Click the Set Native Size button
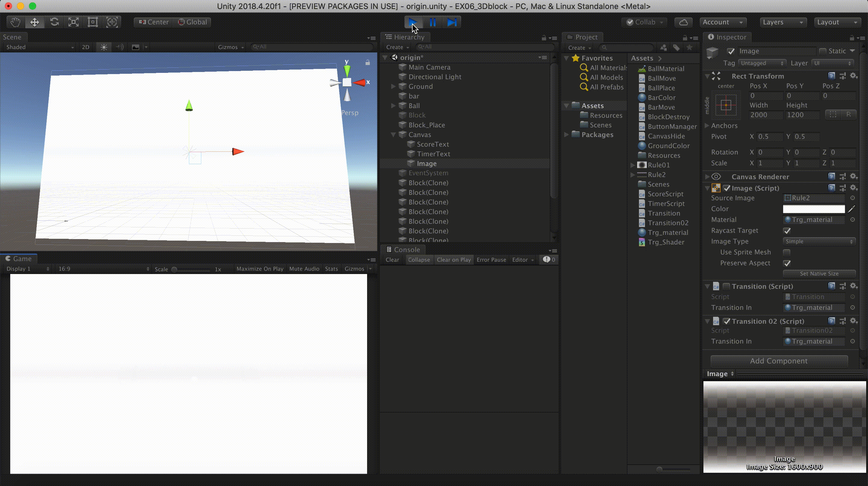The height and width of the screenshot is (486, 868). point(819,274)
